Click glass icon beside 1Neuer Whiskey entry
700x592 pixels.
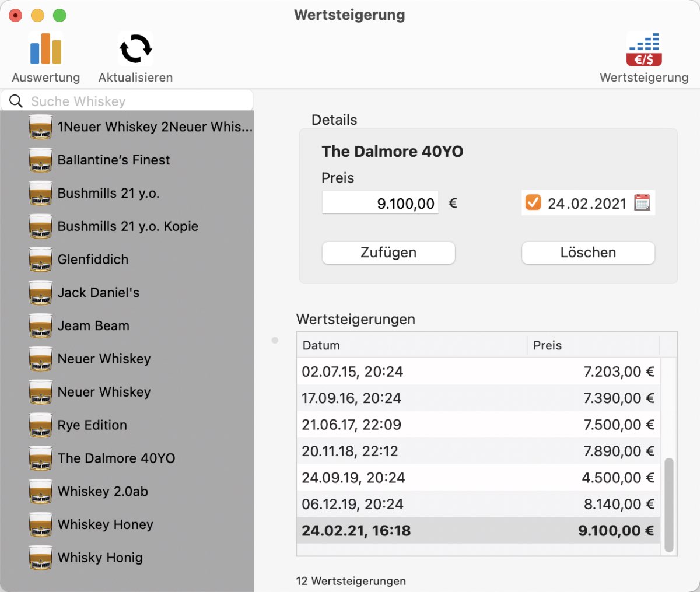pyautogui.click(x=41, y=127)
